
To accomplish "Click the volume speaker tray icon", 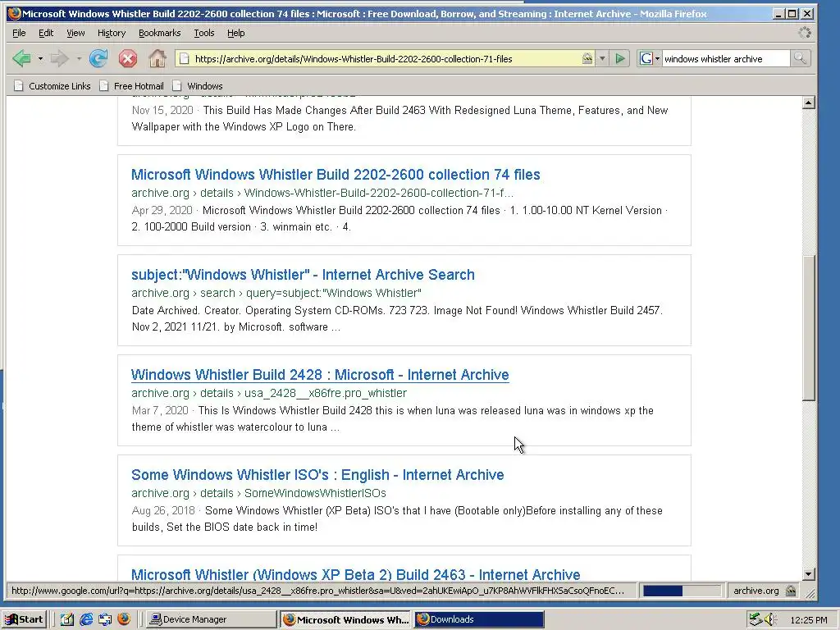I will tap(770, 620).
